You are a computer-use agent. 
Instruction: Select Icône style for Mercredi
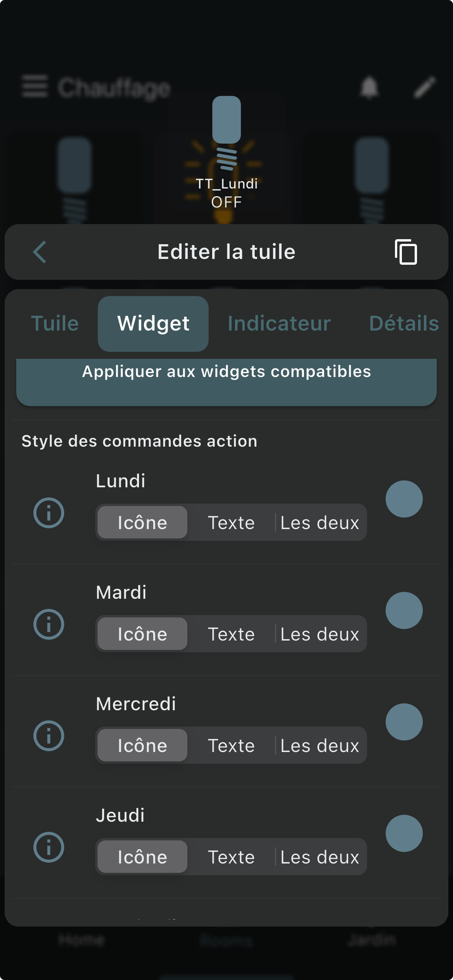[142, 745]
